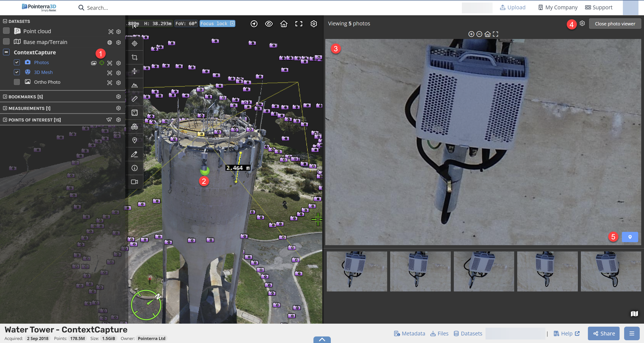Click the home view icon in 3D viewer
Image resolution: width=644 pixels, height=343 pixels.
[x=284, y=24]
